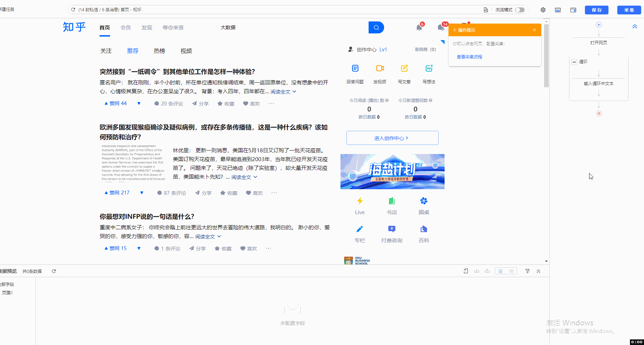Click the search field containing 大数据

pos(292,27)
